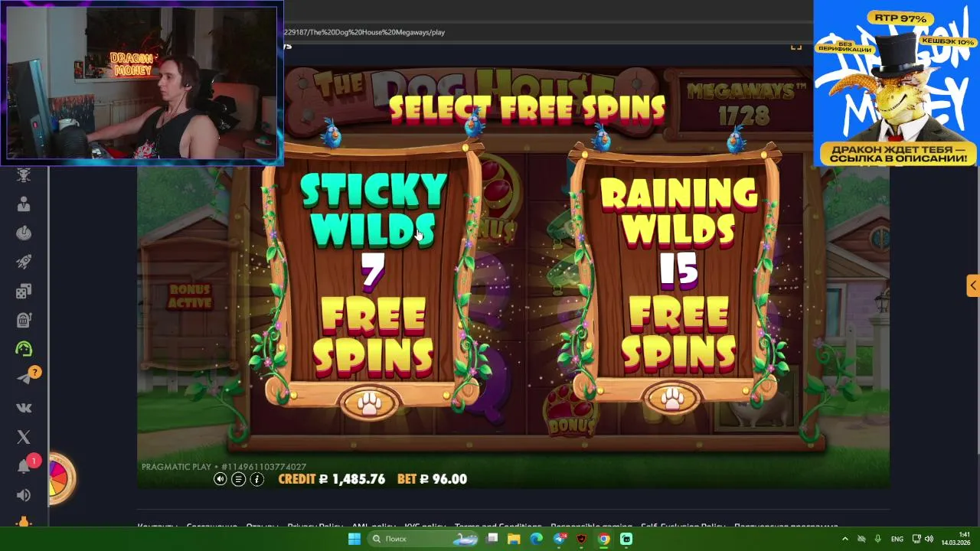Viewport: 980px width, 551px height.
Task: Open the profile person icon in sidebar
Action: [x=24, y=204]
